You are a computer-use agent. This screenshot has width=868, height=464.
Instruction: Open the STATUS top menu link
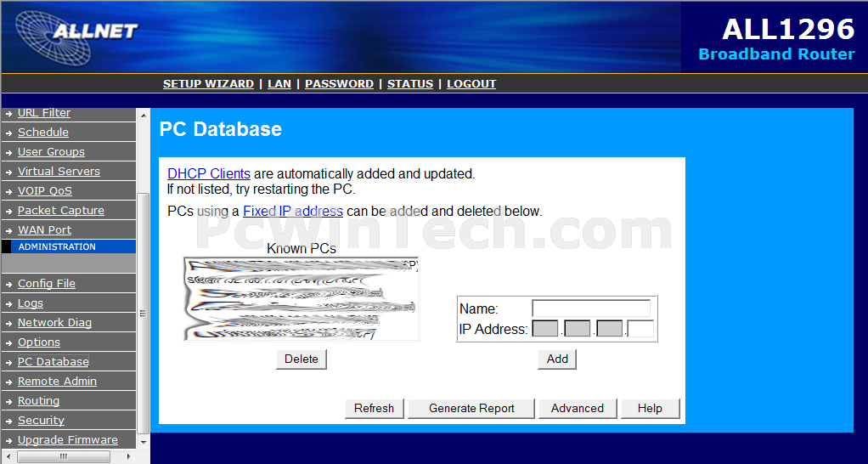pyautogui.click(x=410, y=83)
